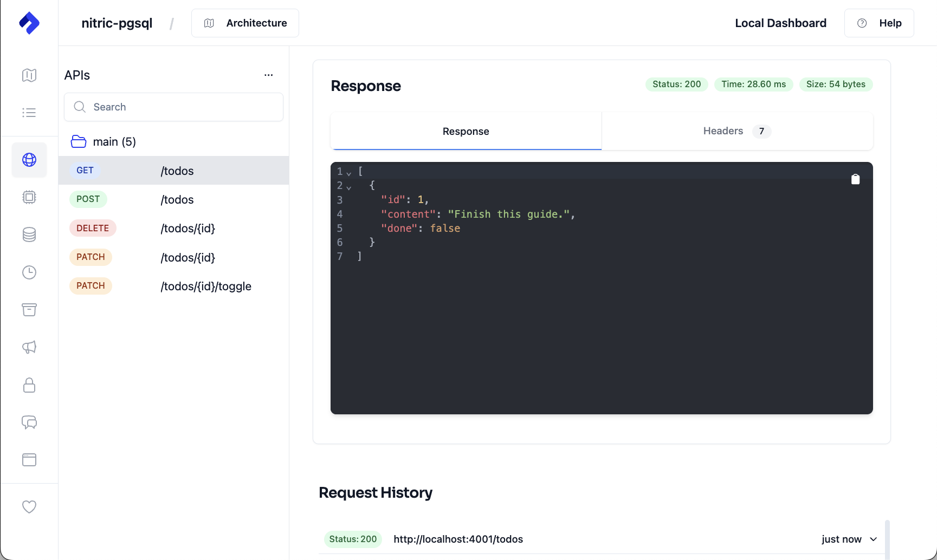Image resolution: width=937 pixels, height=560 pixels.
Task: Open the Help button
Action: point(879,23)
